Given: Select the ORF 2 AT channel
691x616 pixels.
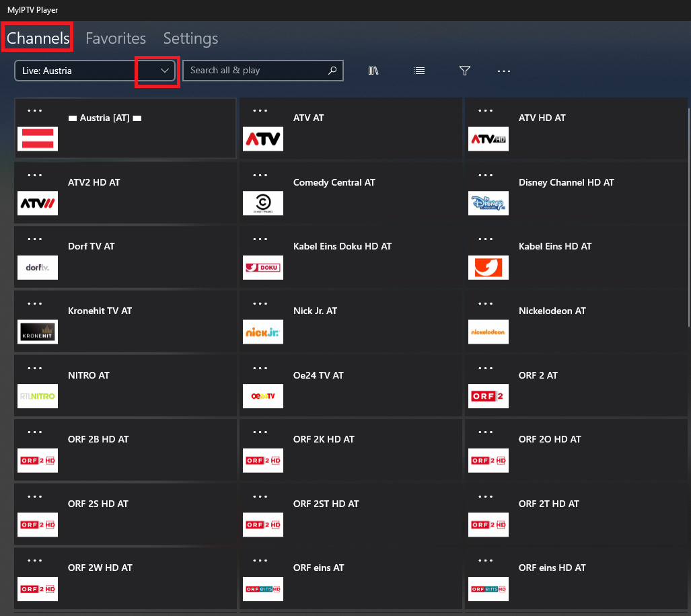Looking at the screenshot, I should tap(576, 385).
